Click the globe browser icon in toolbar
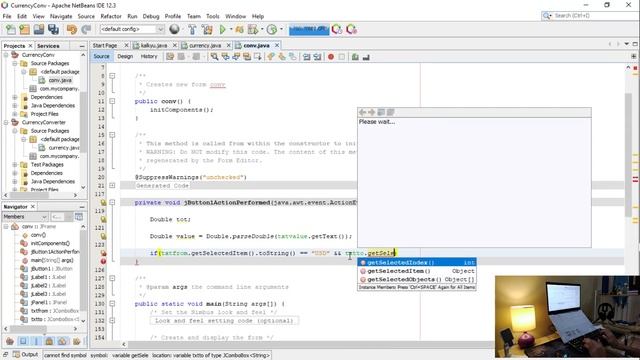Screen dimensions: 640x360 click(174, 29)
